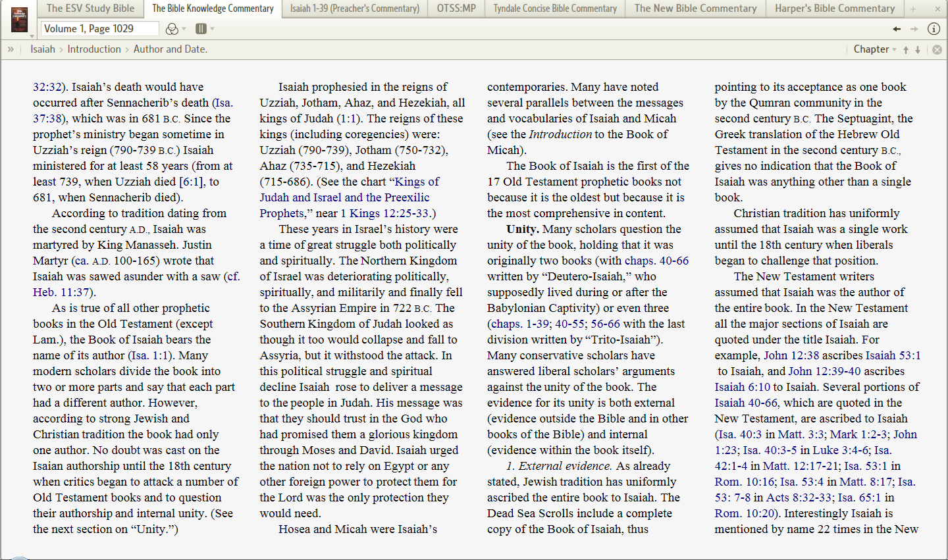Open the resource information icon
Screen dimensions: 948x560
click(x=934, y=29)
